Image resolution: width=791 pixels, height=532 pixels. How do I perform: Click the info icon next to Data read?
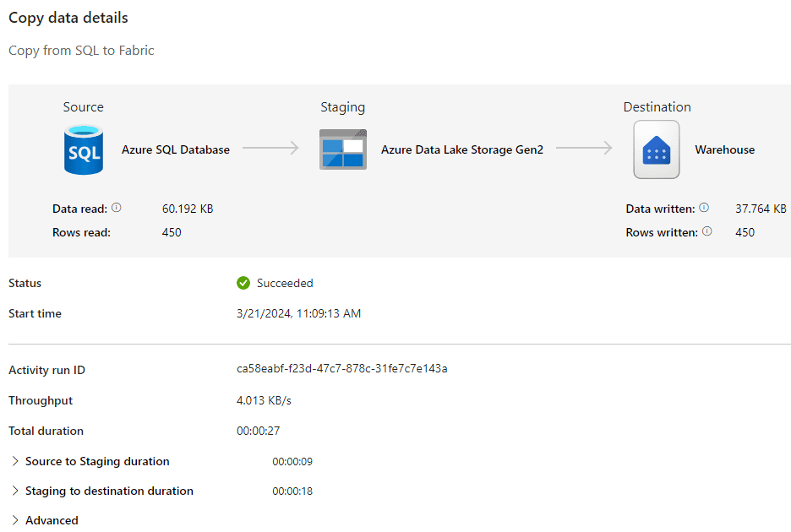point(117,208)
